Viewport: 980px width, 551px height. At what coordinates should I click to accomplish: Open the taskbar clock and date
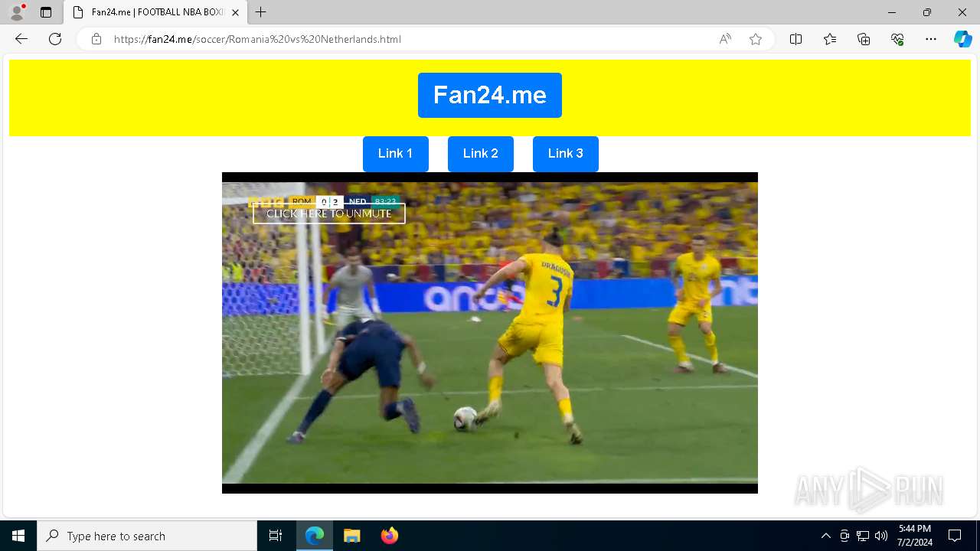point(915,536)
